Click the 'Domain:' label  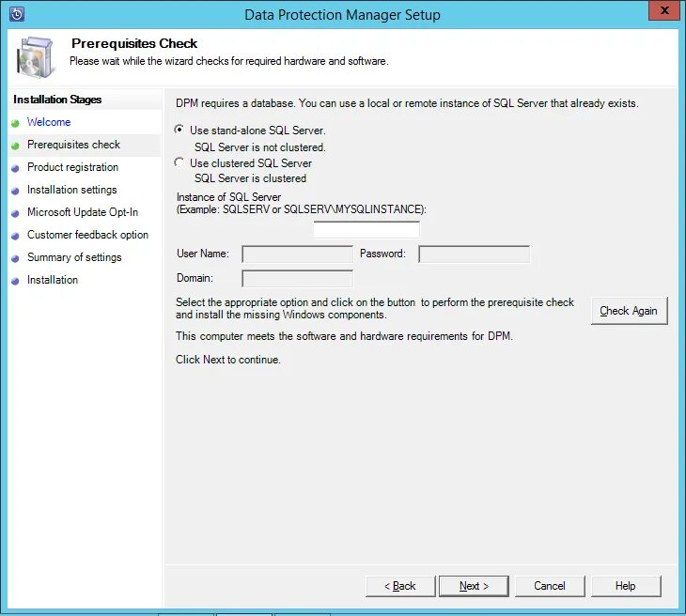coord(195,278)
